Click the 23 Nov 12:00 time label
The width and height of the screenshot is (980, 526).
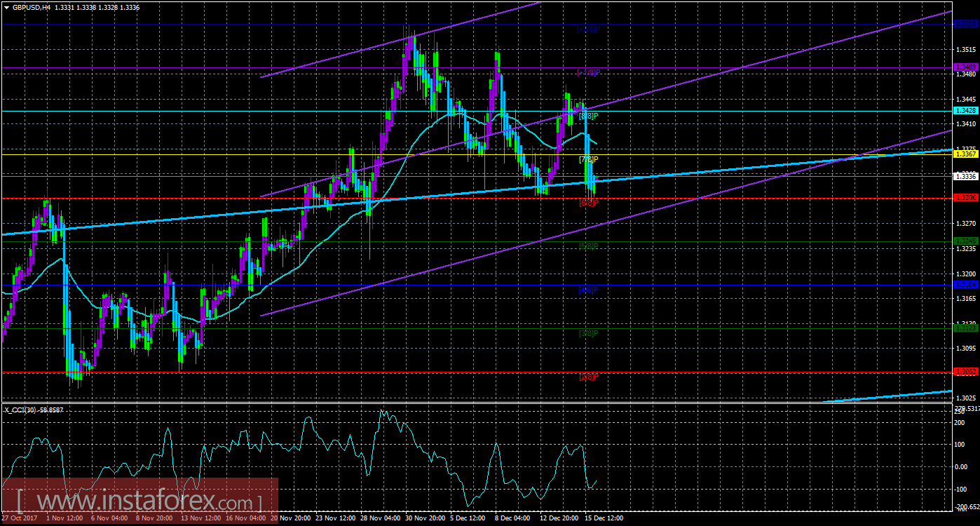point(334,518)
